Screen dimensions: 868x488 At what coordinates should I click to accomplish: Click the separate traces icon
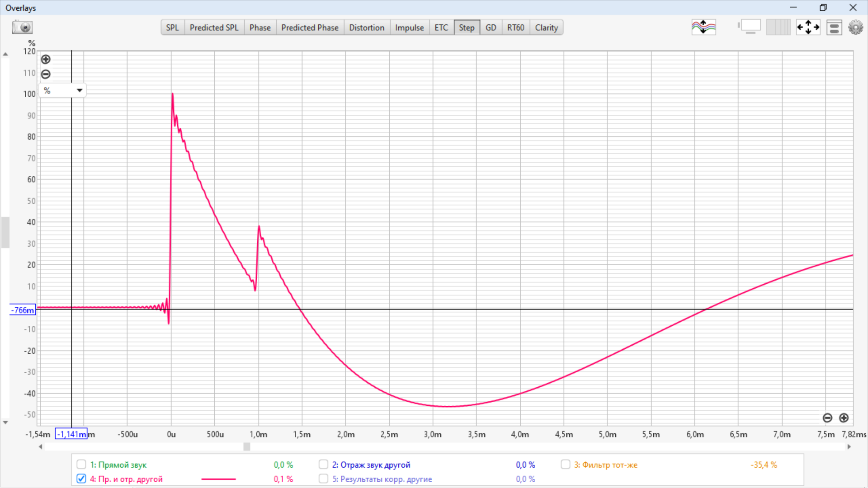(703, 28)
